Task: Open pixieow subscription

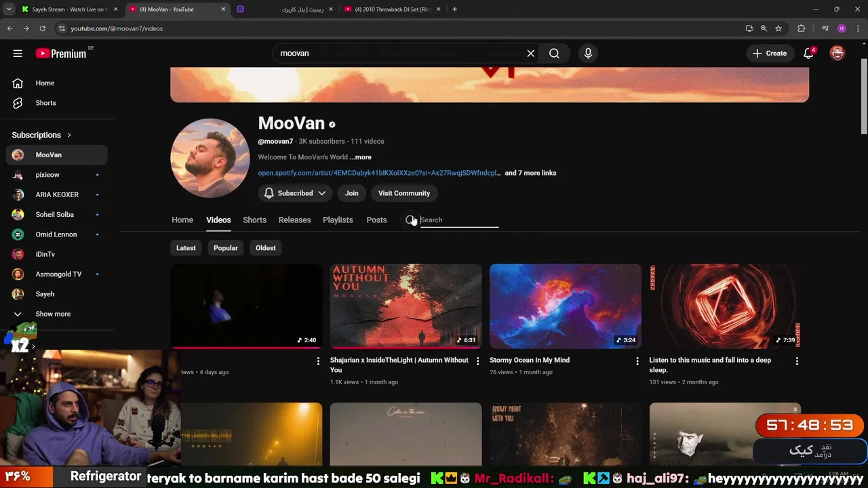Action: (57, 175)
